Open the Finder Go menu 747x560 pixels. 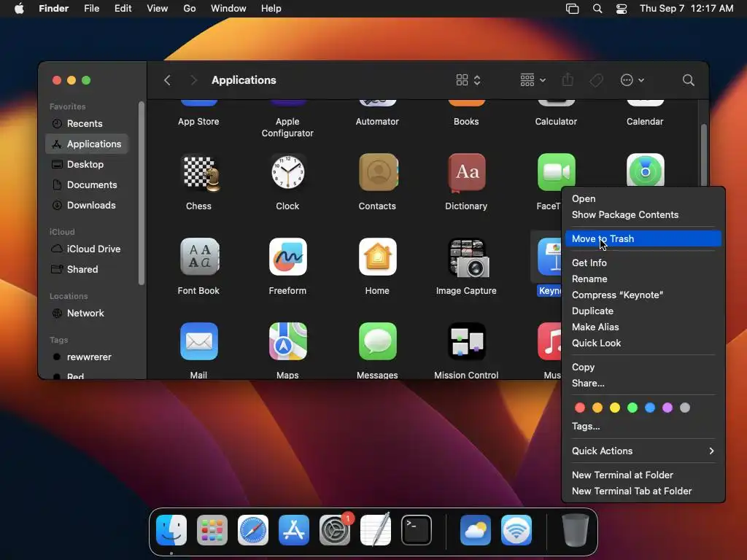[x=190, y=9]
